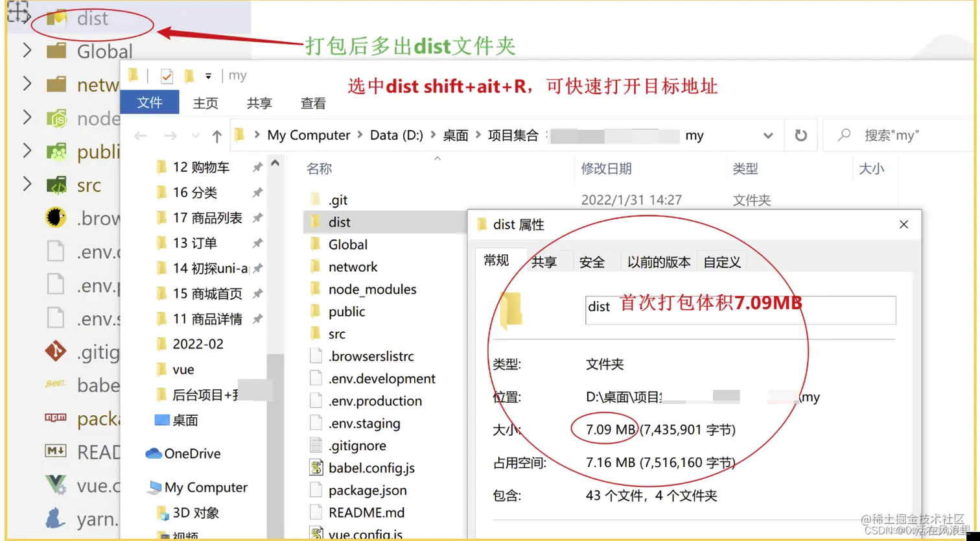Image resolution: width=980 pixels, height=541 pixels.
Task: Select the node_modules folder in the file list
Action: [372, 289]
